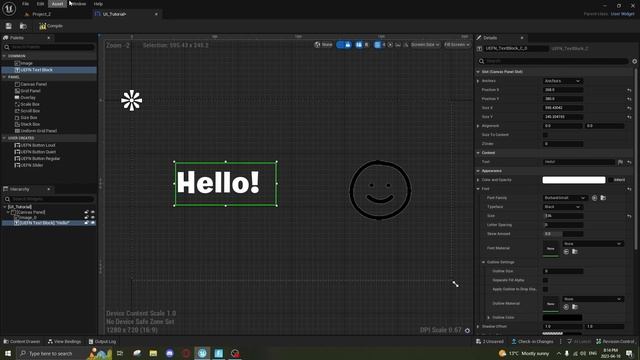Open the Screen Size dropdown

[x=425, y=44]
